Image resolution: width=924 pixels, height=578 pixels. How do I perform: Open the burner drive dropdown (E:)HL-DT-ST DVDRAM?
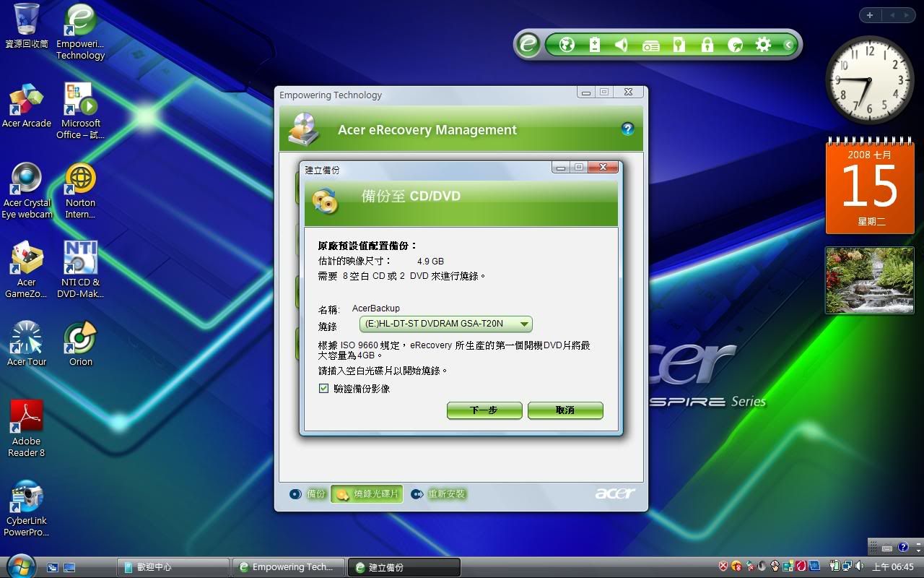point(446,324)
